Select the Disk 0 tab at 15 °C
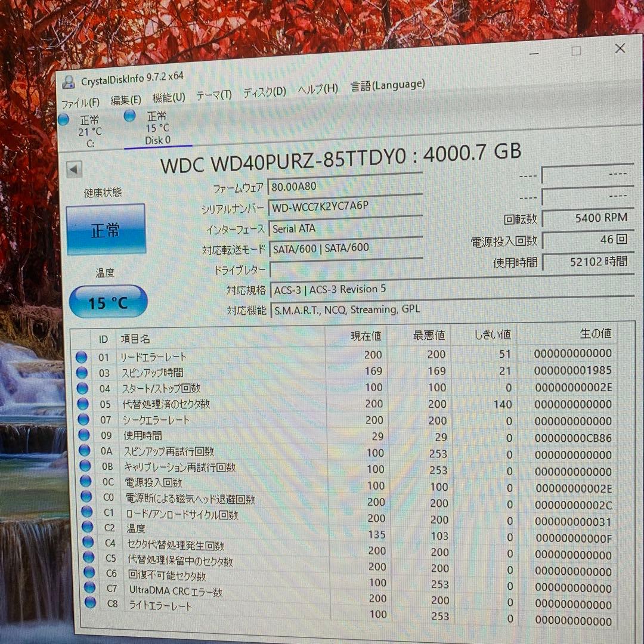 pos(157,128)
